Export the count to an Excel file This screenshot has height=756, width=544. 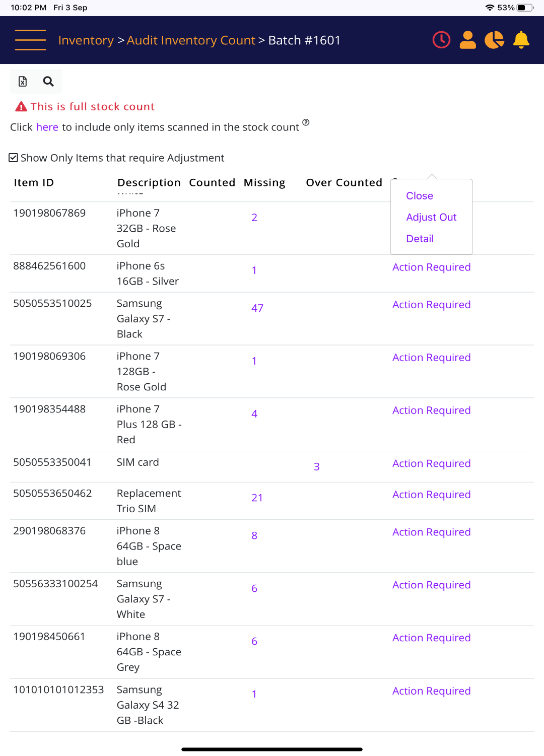(x=23, y=82)
